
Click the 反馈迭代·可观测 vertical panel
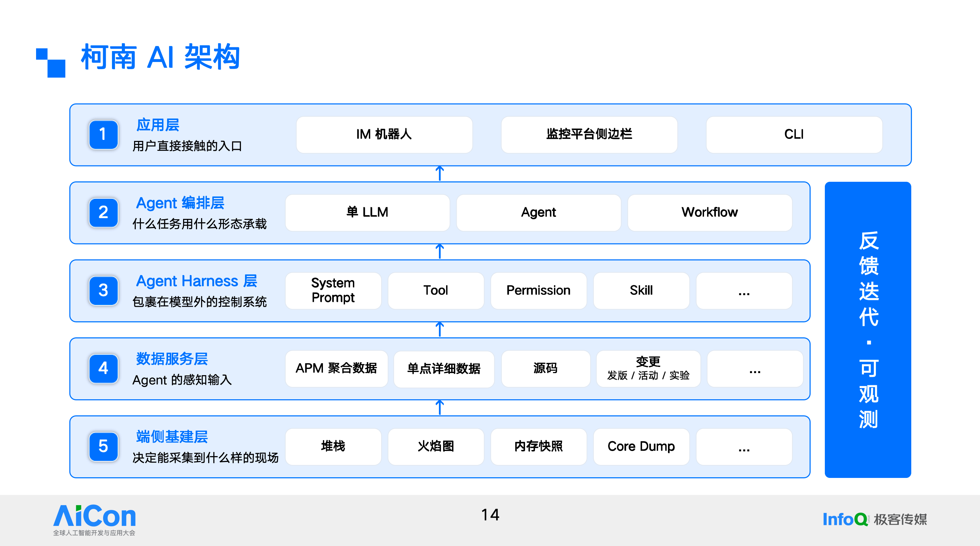[868, 330]
